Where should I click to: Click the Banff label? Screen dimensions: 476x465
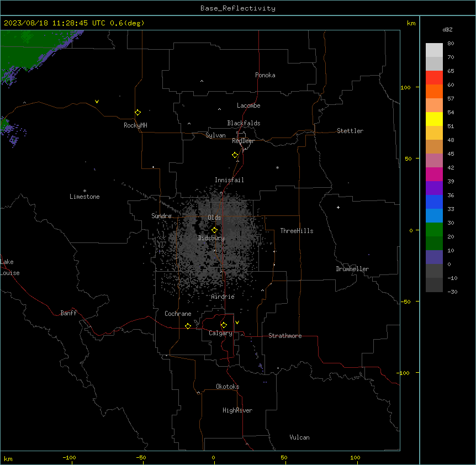coord(68,313)
